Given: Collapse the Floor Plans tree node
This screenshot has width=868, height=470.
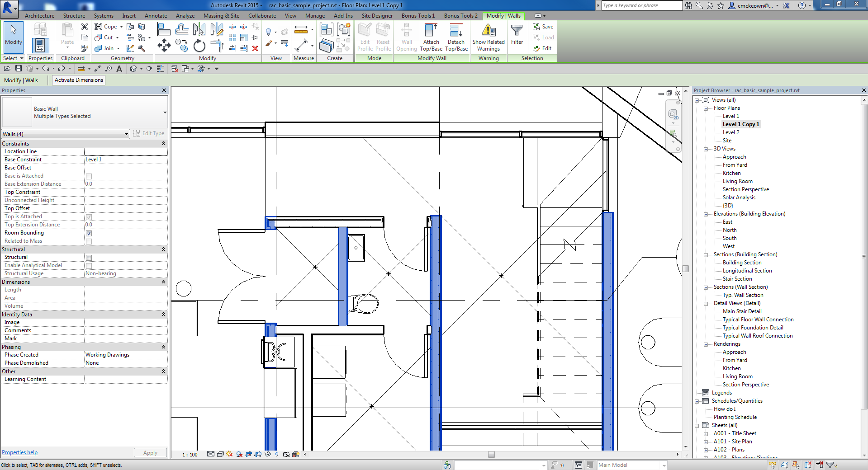Looking at the screenshot, I should (x=706, y=108).
